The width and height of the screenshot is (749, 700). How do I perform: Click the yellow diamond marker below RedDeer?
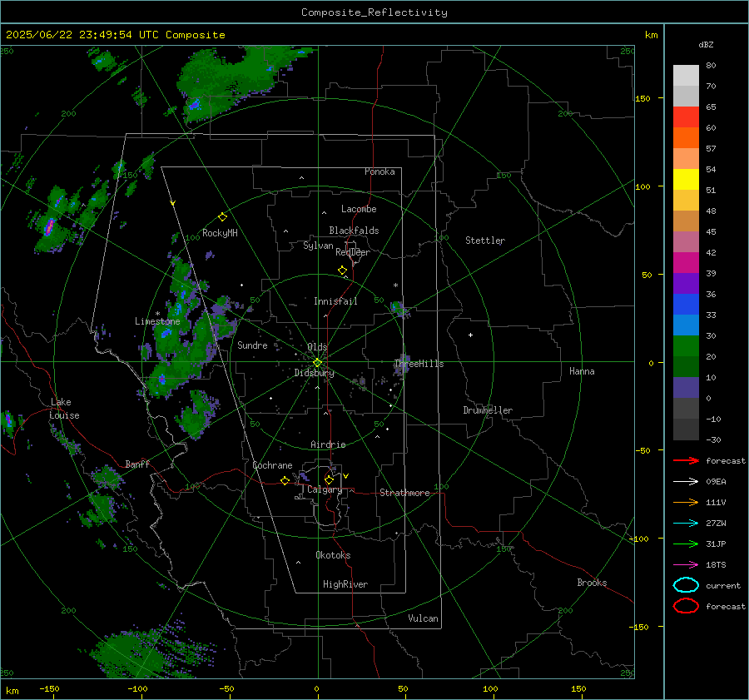[342, 271]
